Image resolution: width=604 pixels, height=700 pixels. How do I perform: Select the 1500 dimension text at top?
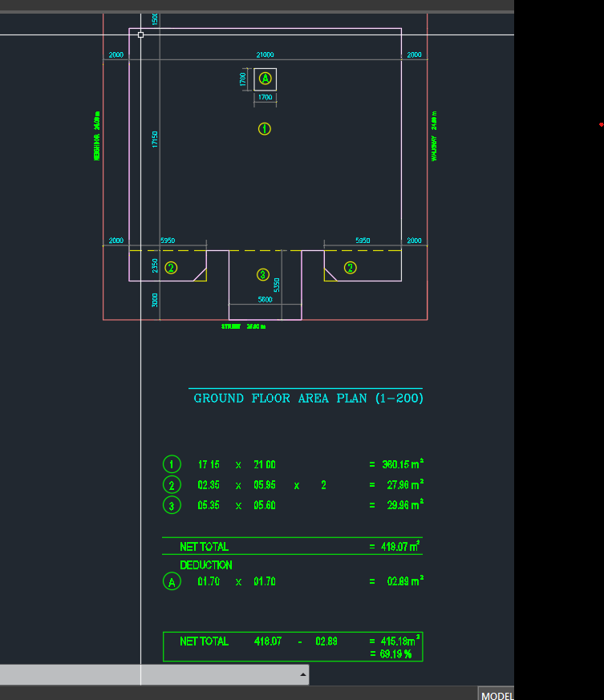point(155,19)
